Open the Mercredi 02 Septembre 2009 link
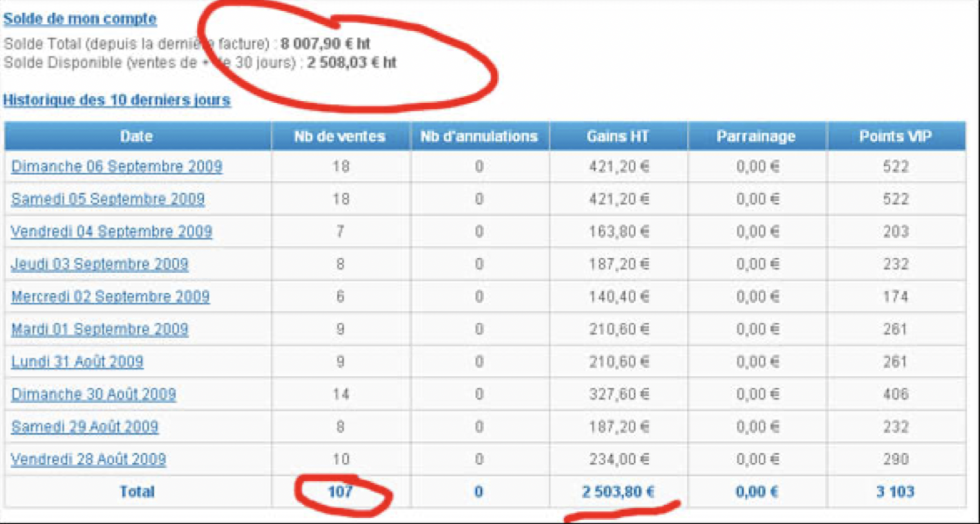Screen dimensions: 980x524 tap(111, 297)
